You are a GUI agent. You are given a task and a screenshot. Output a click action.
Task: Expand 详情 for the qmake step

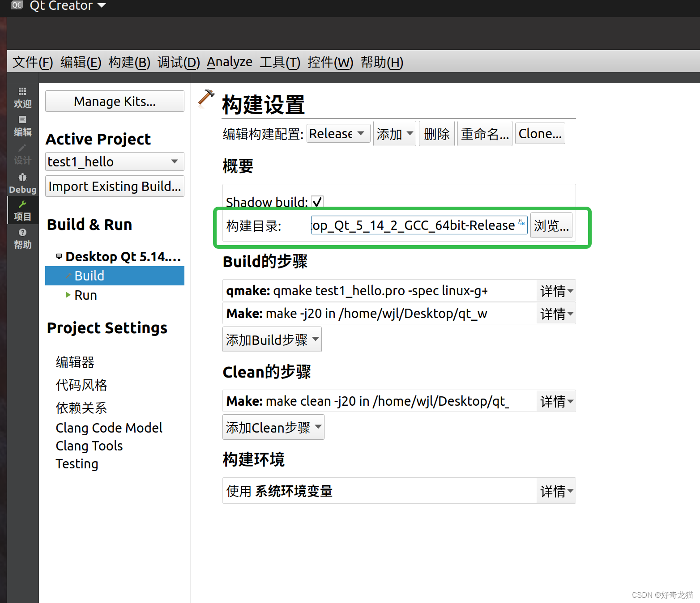click(x=556, y=291)
